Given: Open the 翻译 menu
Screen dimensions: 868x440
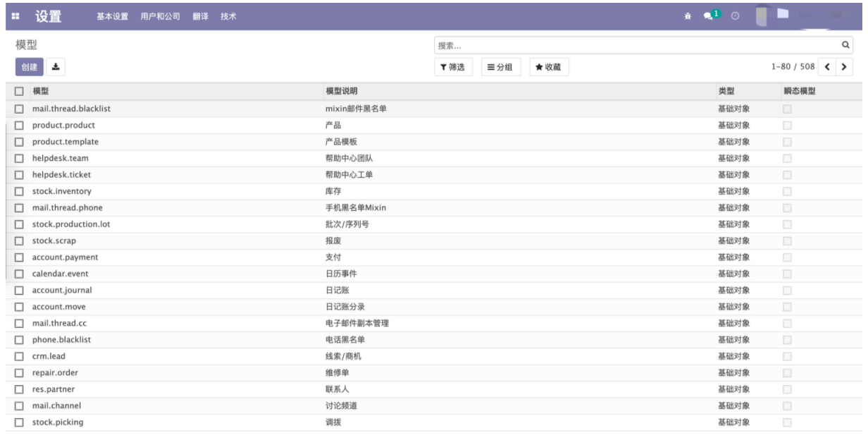Looking at the screenshot, I should click(x=200, y=16).
